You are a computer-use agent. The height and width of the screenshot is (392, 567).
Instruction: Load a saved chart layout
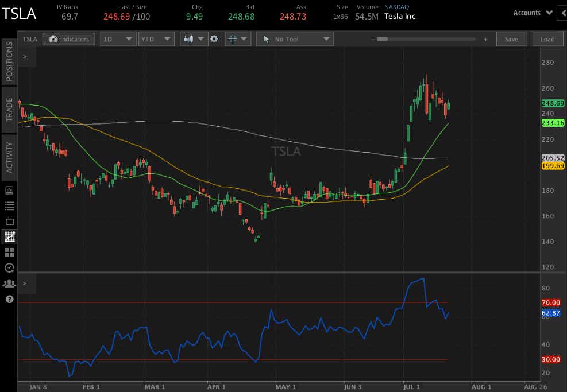547,39
